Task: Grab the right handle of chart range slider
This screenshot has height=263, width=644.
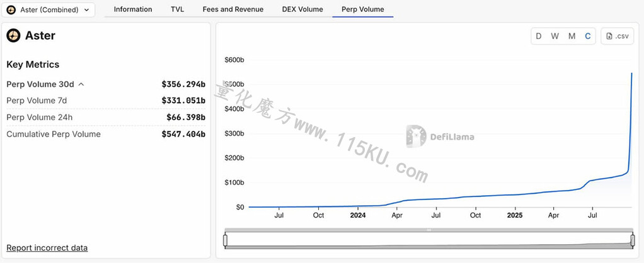Action: pos(633,240)
